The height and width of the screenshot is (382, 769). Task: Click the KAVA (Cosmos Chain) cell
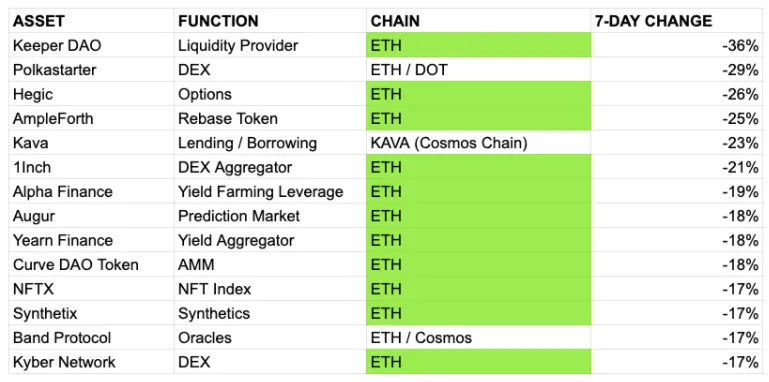(x=479, y=143)
